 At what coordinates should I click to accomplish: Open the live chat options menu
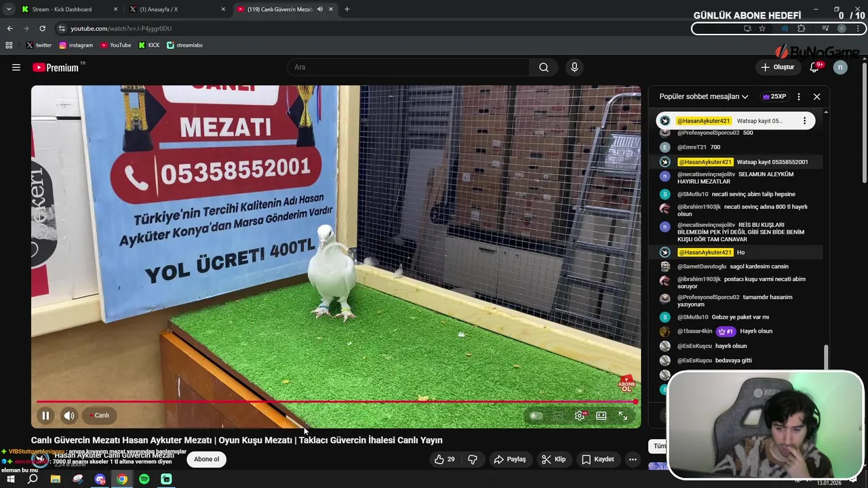799,97
